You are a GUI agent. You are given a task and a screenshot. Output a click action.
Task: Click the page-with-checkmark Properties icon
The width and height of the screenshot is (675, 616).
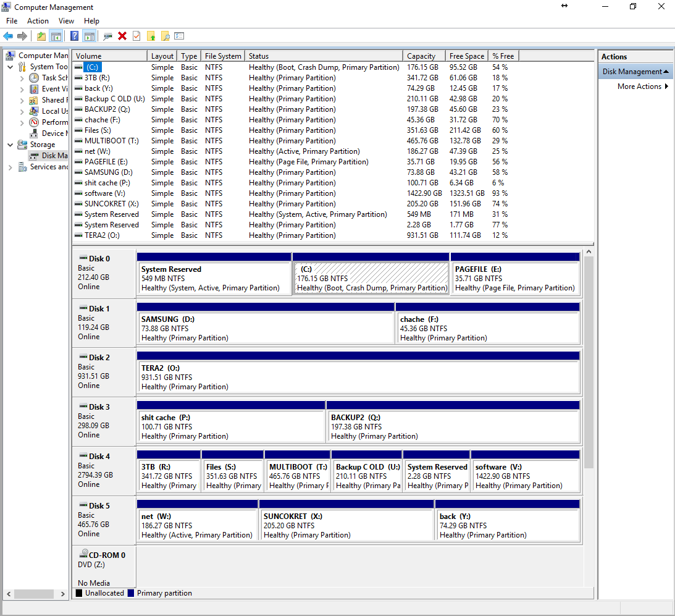click(x=136, y=36)
